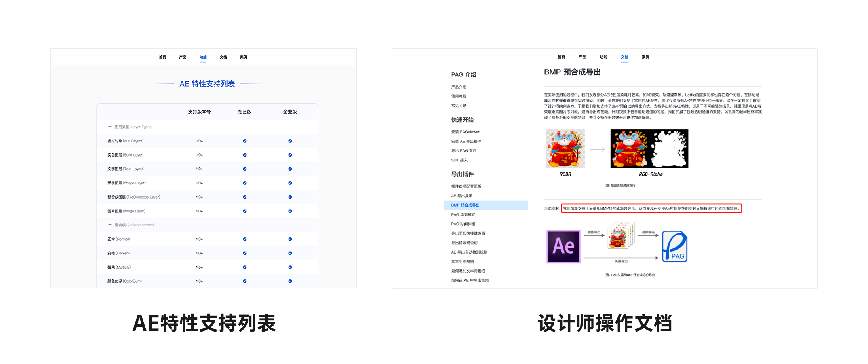Screen dimensions: 868x364
Task: Select highlighted BMP 预合成导出 sidebar item
Action: coord(486,205)
